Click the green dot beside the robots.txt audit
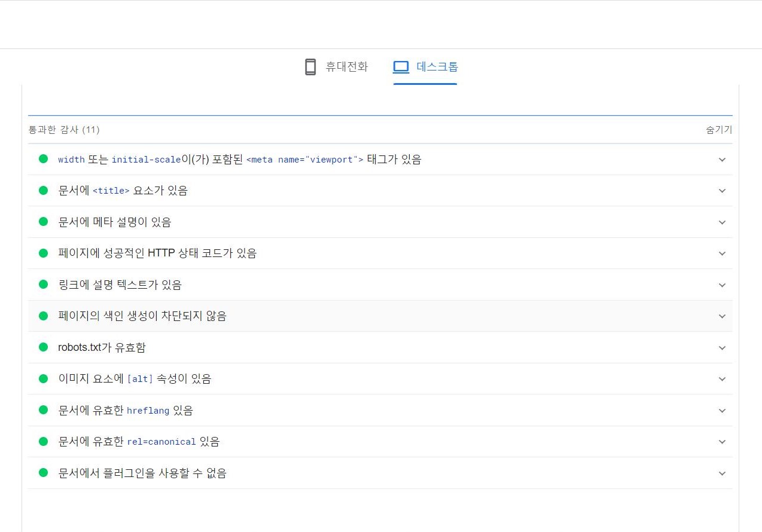 coord(43,347)
